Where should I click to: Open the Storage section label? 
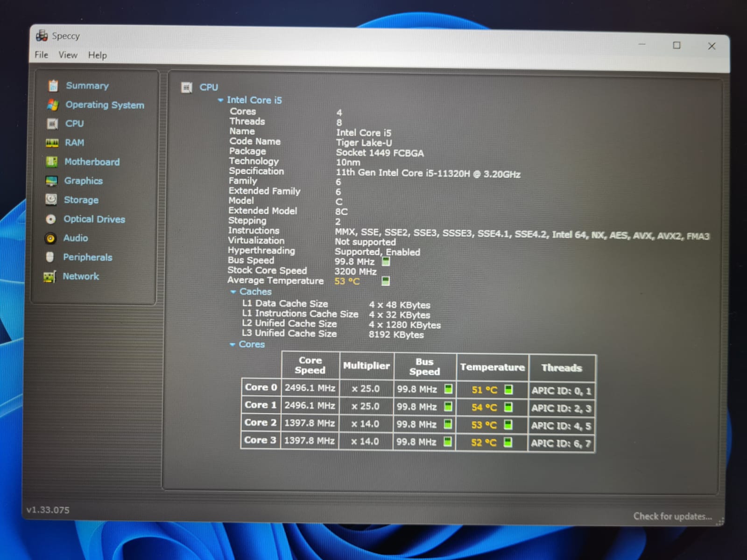point(81,200)
